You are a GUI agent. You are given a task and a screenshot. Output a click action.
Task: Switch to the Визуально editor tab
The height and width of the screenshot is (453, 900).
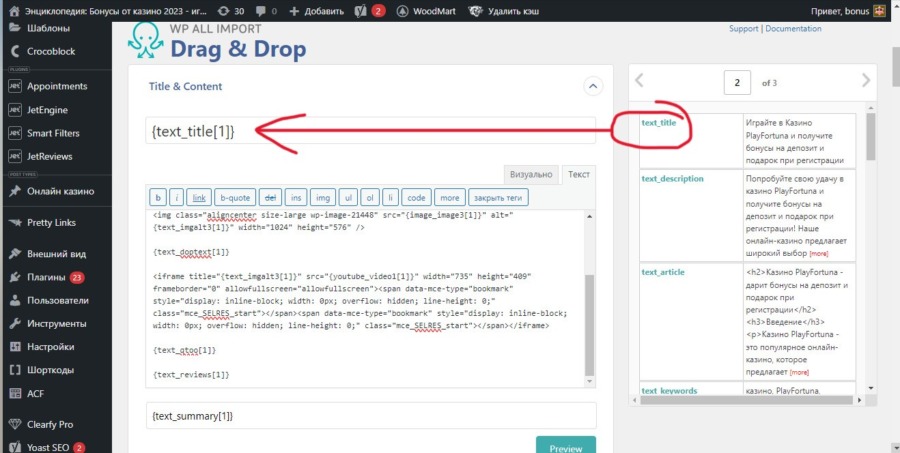point(531,175)
